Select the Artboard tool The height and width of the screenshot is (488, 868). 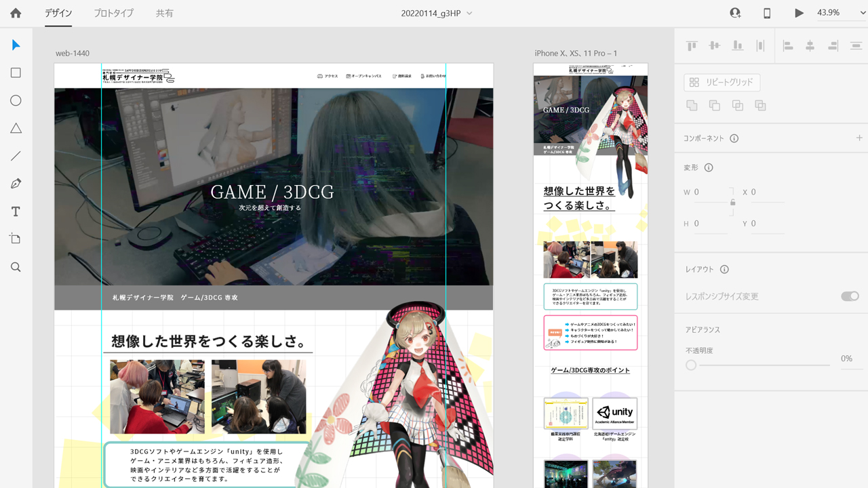coord(16,239)
